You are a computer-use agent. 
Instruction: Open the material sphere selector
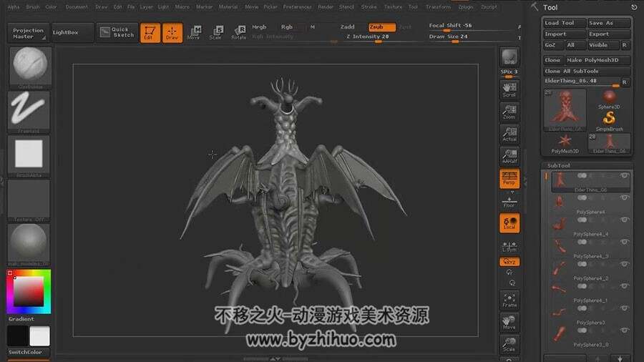point(29,245)
